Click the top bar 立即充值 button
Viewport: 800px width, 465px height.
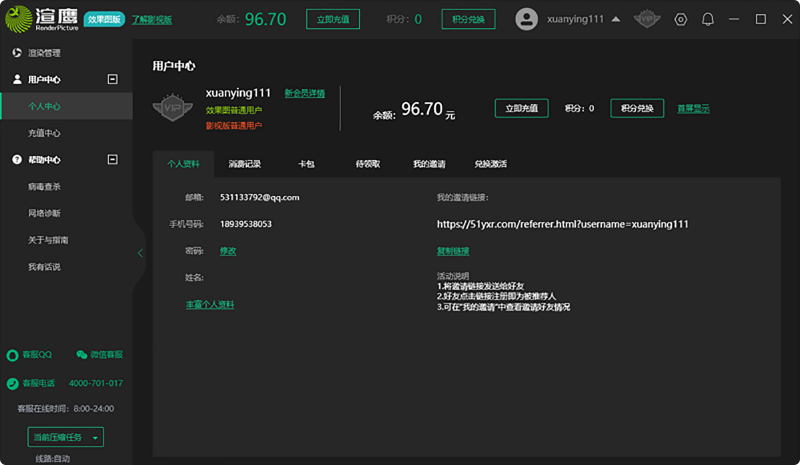click(x=333, y=19)
